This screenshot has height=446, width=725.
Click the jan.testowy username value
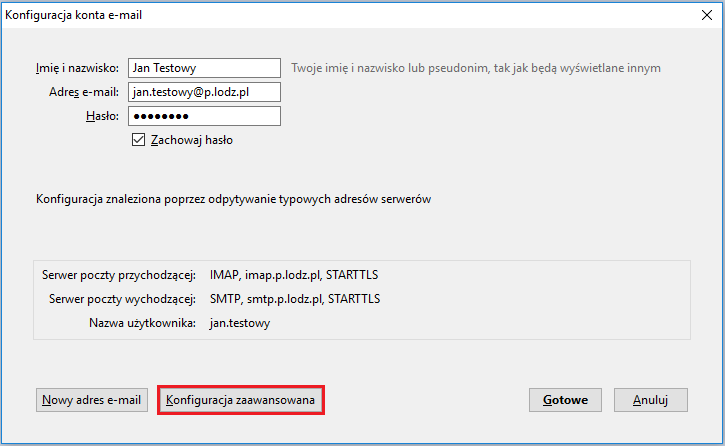click(240, 323)
